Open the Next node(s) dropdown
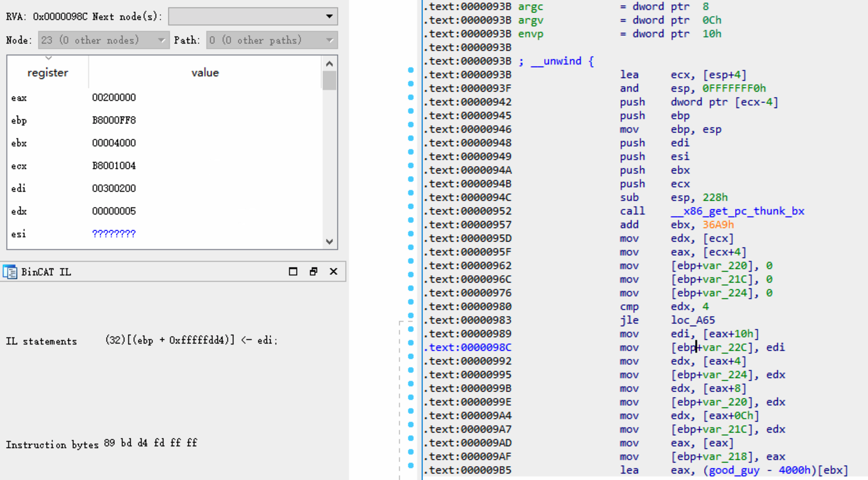This screenshot has height=480, width=868. [x=253, y=16]
